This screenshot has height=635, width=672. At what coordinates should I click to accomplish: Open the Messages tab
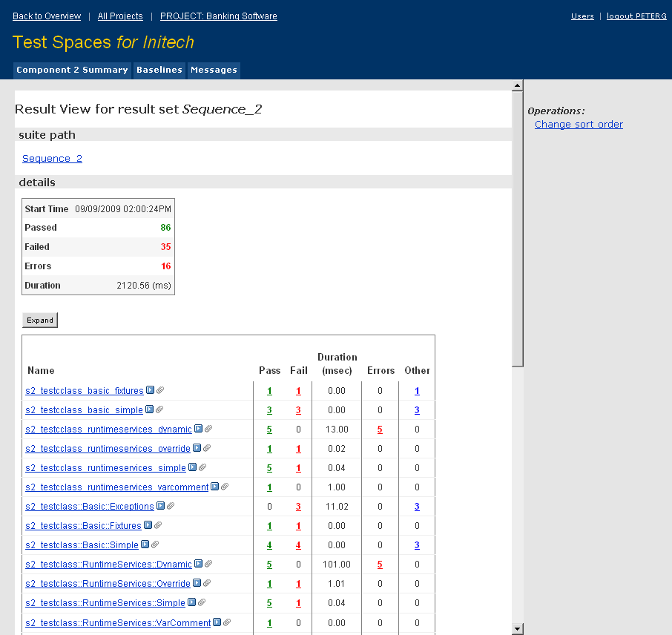click(x=214, y=70)
